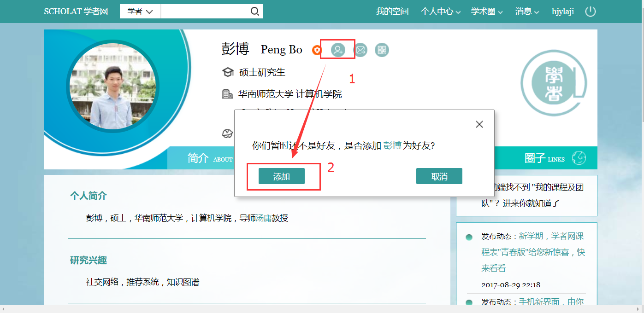Open the 个人中心 dropdown menu
This screenshot has height=313, width=644.
[440, 12]
